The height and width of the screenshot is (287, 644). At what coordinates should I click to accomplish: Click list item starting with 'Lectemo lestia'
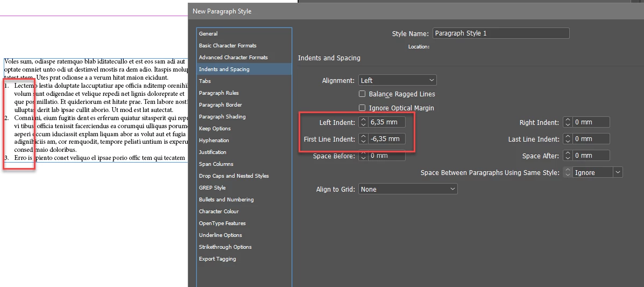[x=96, y=98]
